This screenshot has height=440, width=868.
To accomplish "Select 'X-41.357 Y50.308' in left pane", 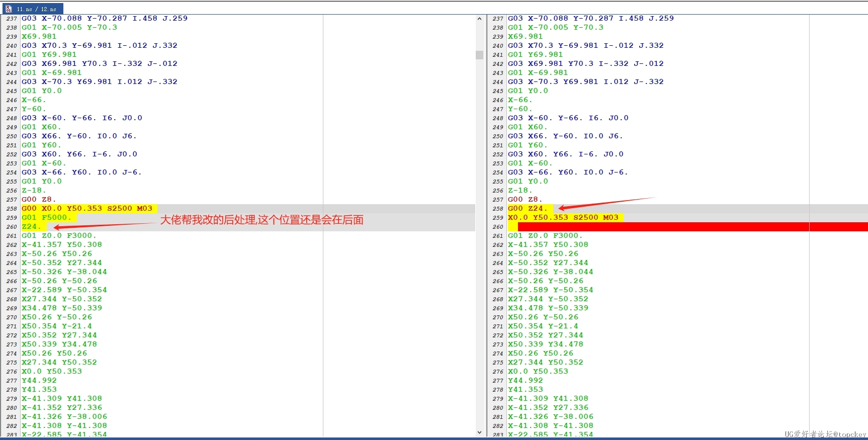I will (x=62, y=245).
